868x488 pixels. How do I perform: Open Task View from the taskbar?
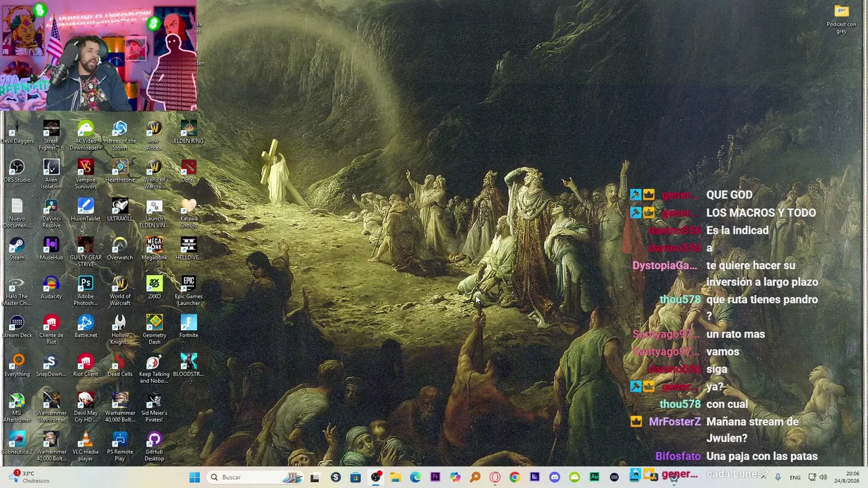[x=315, y=477]
